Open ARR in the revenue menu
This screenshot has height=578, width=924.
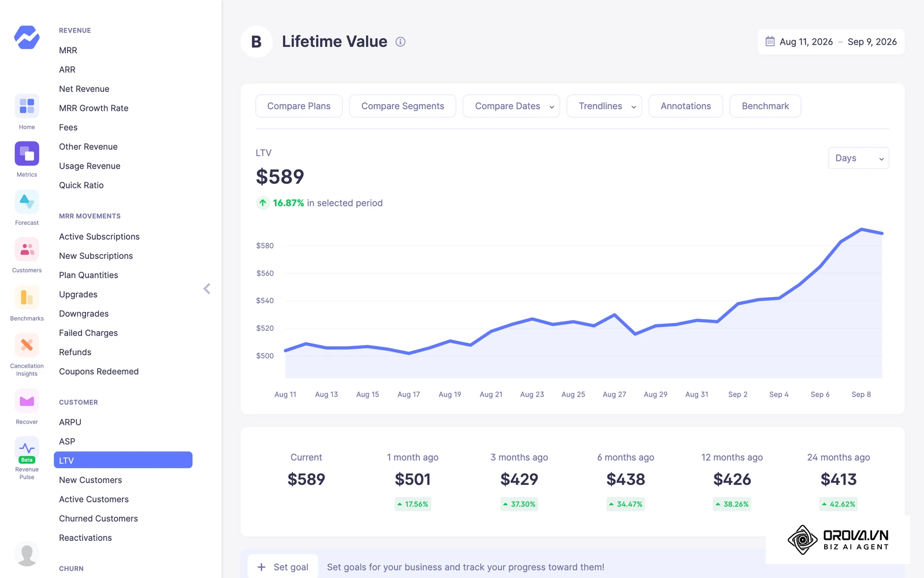coord(67,69)
